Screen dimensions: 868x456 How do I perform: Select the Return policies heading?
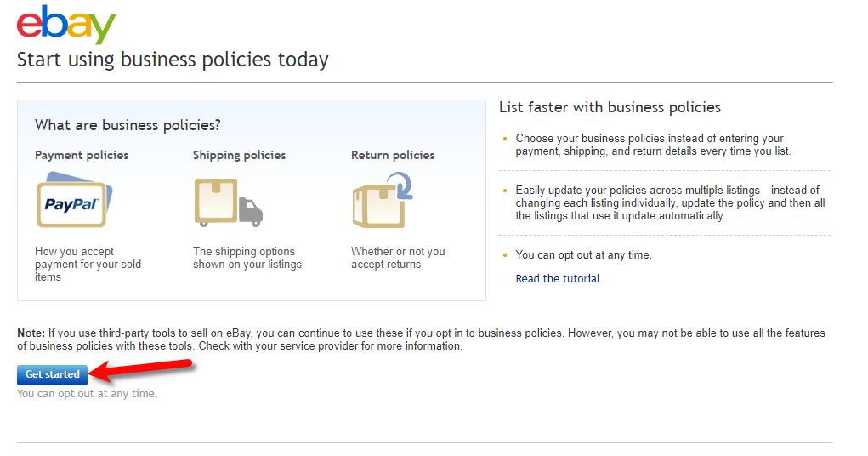tap(393, 155)
